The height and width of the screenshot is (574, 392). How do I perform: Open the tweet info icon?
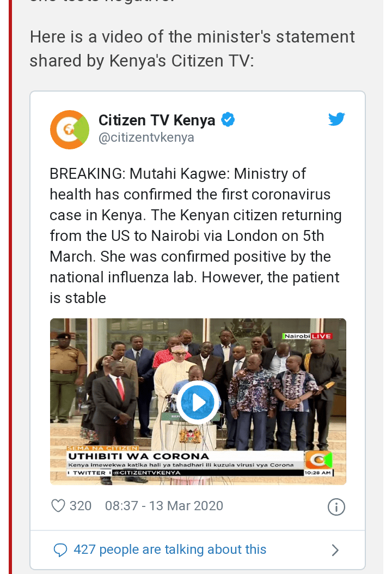click(336, 507)
